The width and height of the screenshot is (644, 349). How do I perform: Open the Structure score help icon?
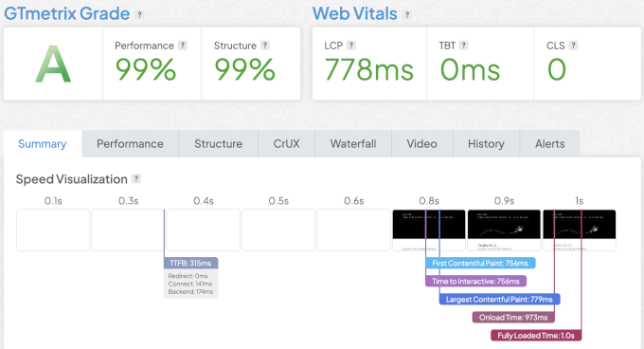(x=265, y=46)
